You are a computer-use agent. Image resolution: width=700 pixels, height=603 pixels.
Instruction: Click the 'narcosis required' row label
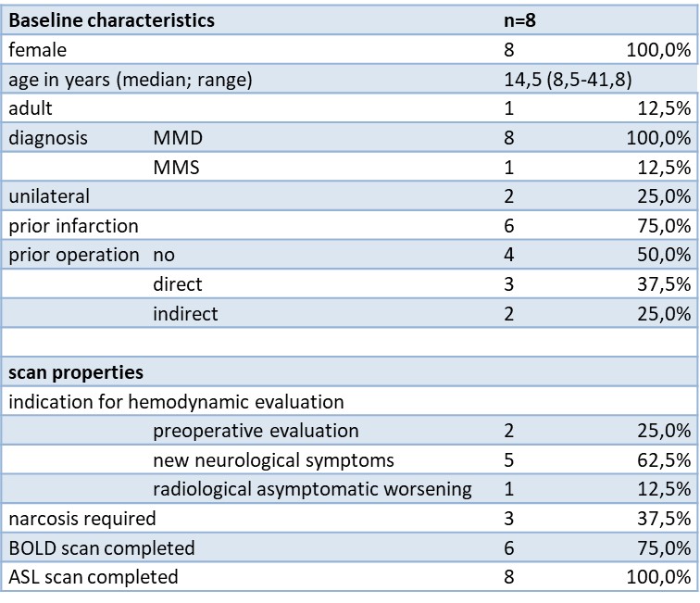[x=82, y=519]
